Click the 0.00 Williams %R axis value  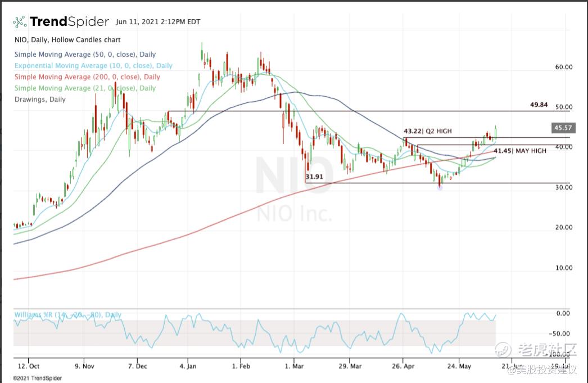[x=563, y=314]
